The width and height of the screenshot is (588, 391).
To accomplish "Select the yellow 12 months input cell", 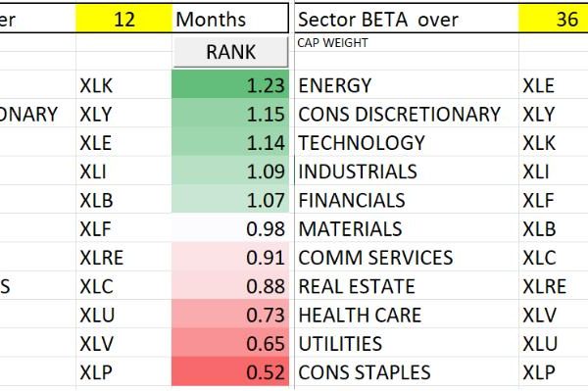I will pos(124,19).
